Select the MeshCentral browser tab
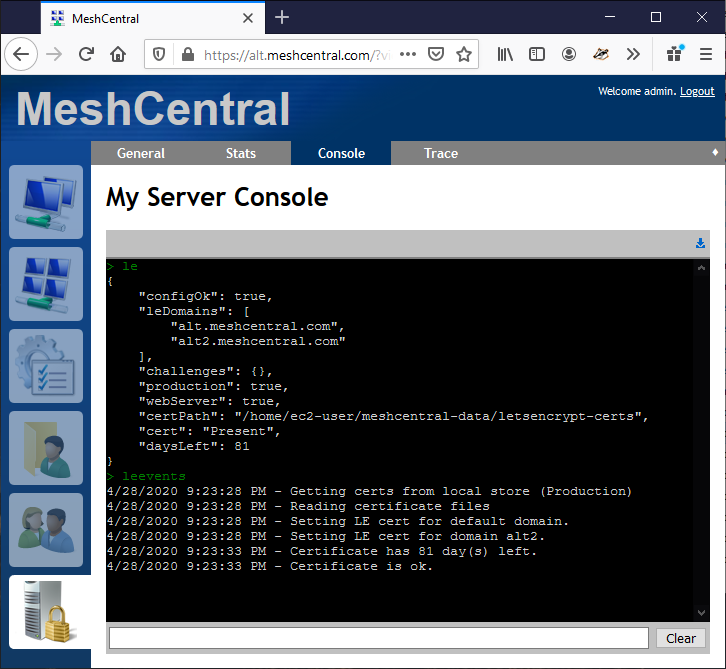This screenshot has width=726, height=669. [153, 18]
